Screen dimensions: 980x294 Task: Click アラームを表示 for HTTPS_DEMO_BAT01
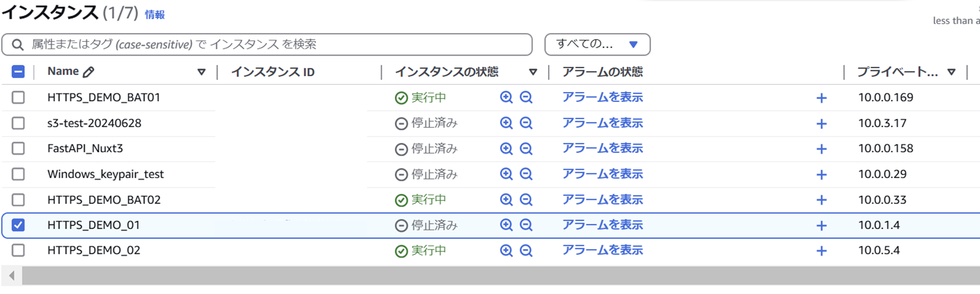tap(602, 97)
